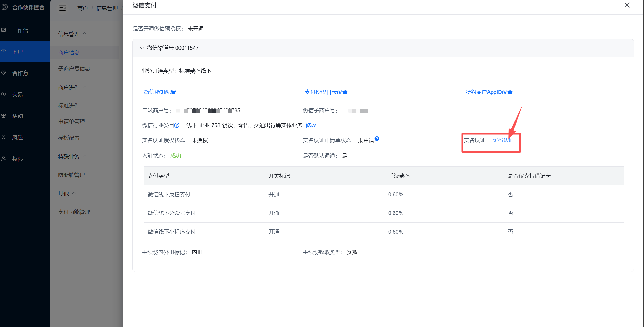Click the 微信行业类目 help question icon
Viewport: 644px width, 327px height.
177,125
